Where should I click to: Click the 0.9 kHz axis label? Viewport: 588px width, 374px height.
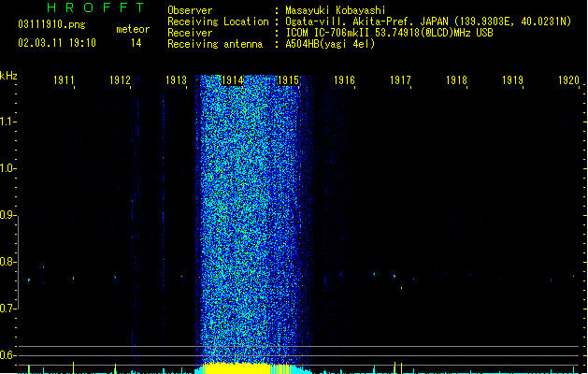click(x=7, y=215)
